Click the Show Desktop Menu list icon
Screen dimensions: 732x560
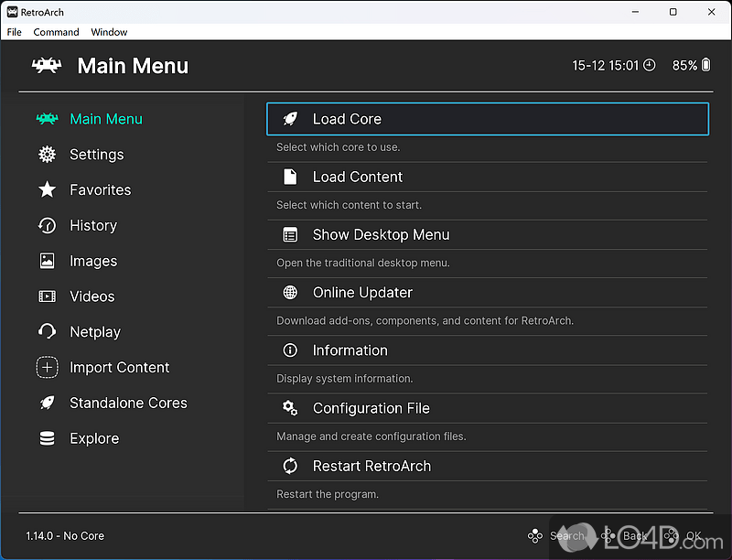pyautogui.click(x=290, y=235)
